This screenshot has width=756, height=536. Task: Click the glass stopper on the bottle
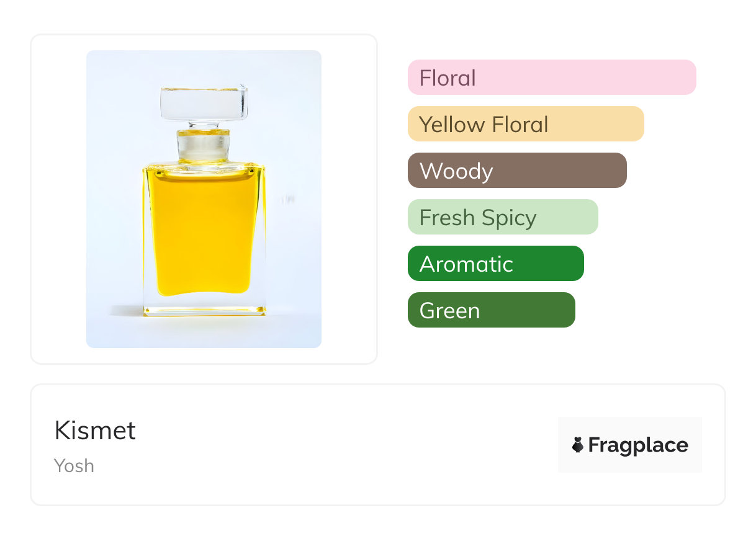click(204, 102)
